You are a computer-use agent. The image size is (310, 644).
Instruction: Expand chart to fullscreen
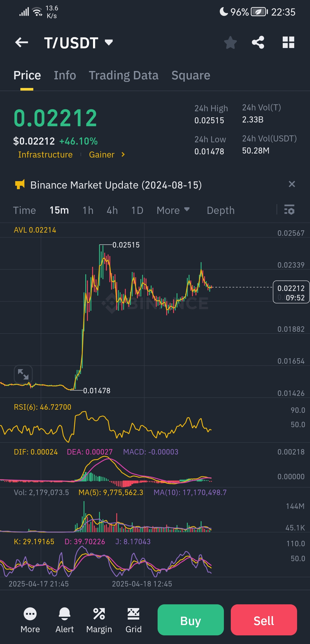[x=23, y=374]
